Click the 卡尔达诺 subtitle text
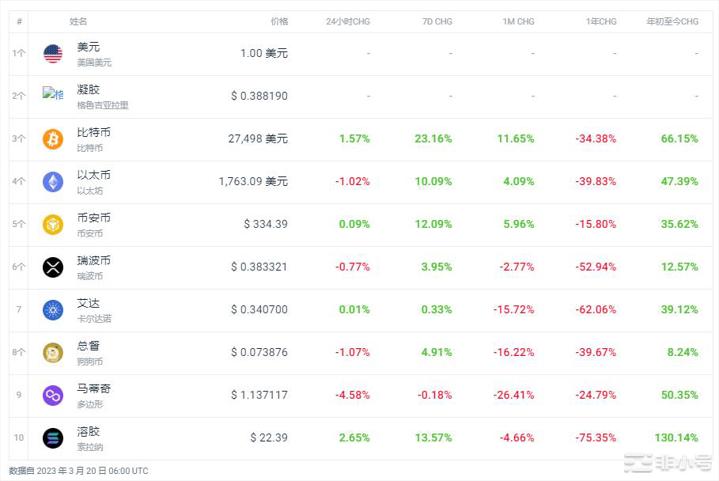 click(94, 319)
